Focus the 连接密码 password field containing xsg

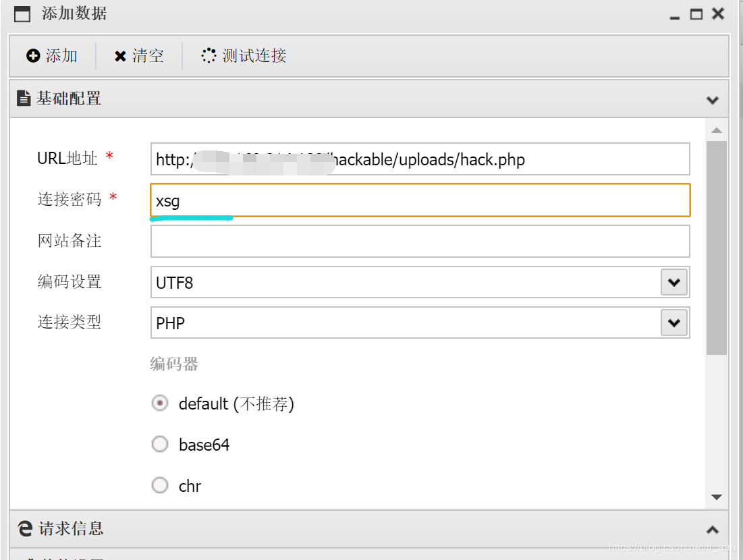[x=420, y=200]
